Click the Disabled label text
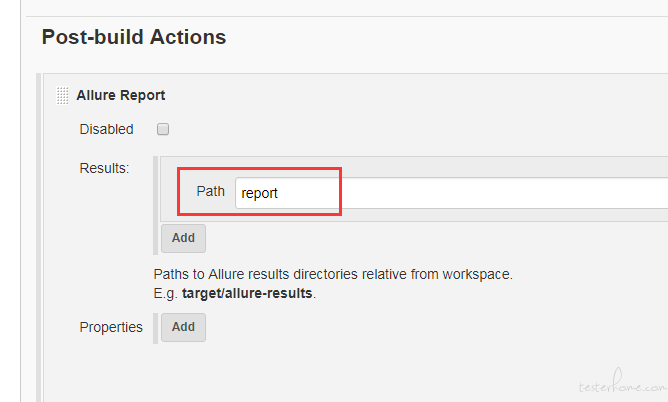The width and height of the screenshot is (668, 402). point(107,129)
